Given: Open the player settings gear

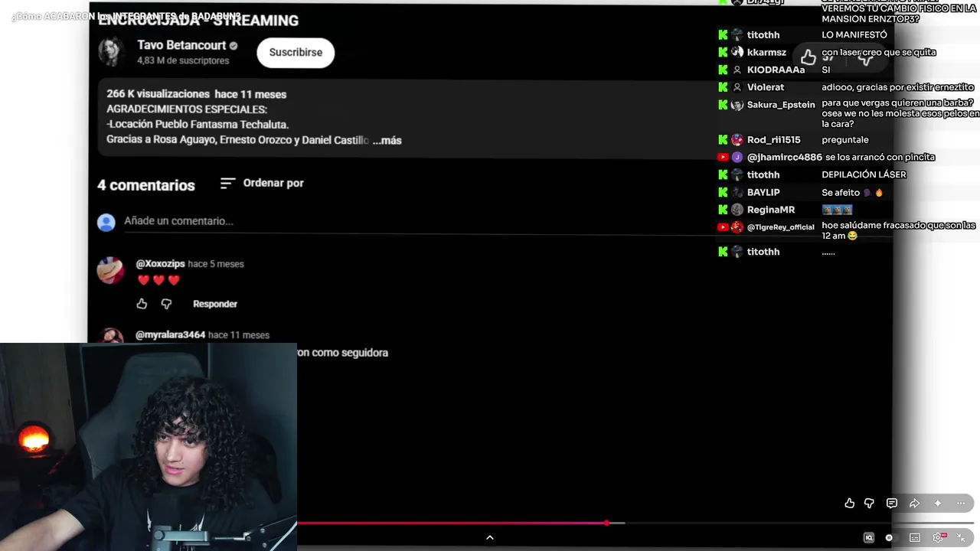Looking at the screenshot, I should click(x=939, y=537).
